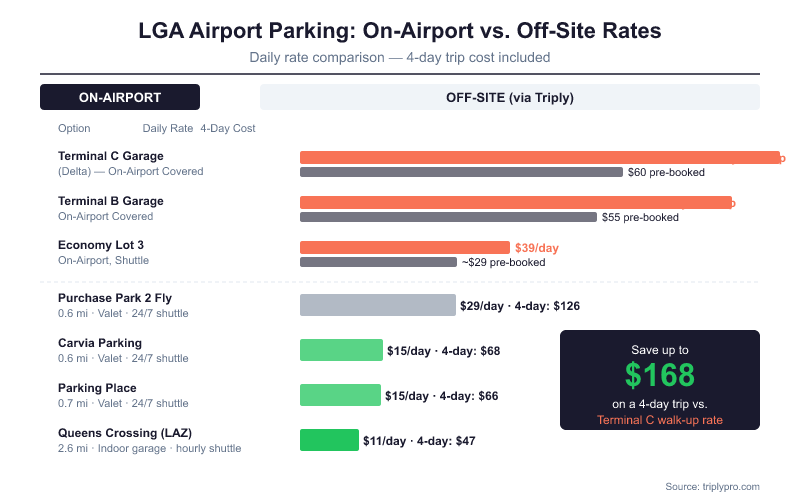Image resolution: width=800 pixels, height=500 pixels.
Task: Click the Economy Lot 3 orange bar
Action: point(404,247)
